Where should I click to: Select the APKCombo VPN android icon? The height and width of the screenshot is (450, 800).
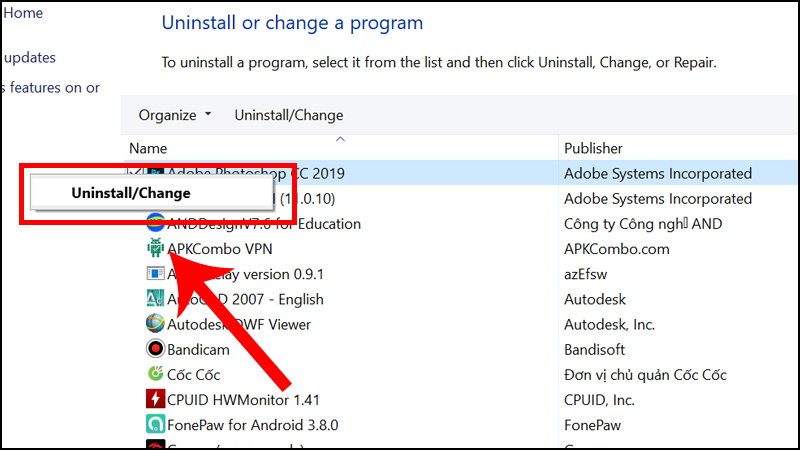155,248
